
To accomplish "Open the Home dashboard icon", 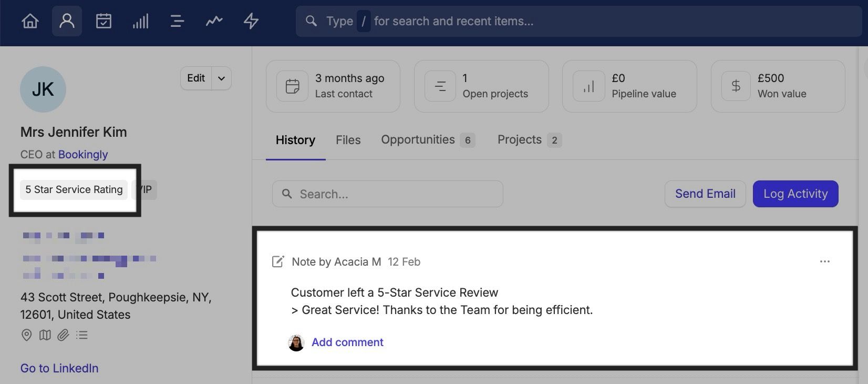I will [30, 21].
